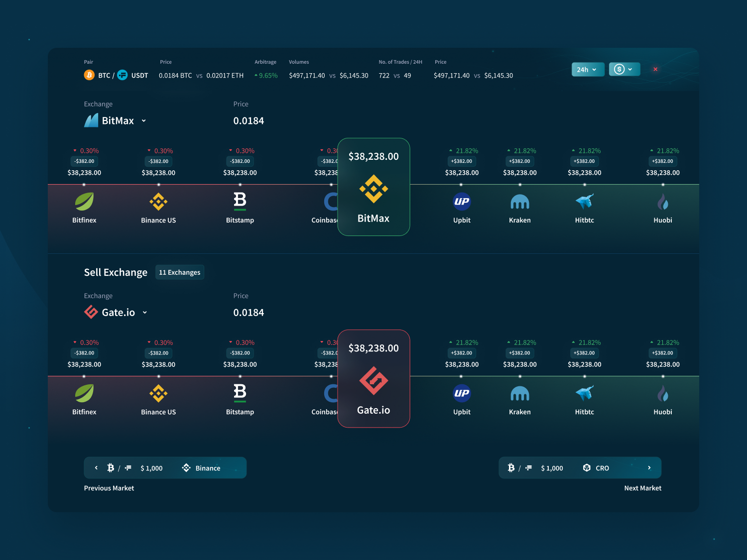This screenshot has width=747, height=560.
Task: Click the Next Market label
Action: [643, 488]
